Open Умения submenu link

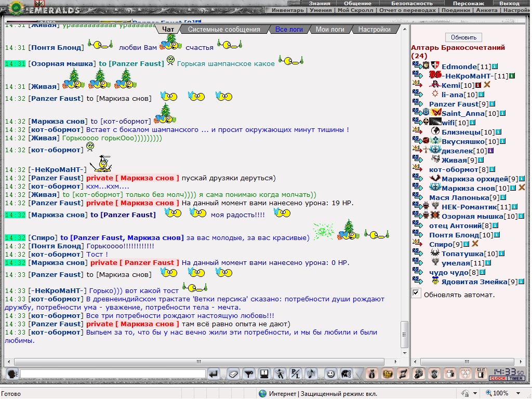point(321,10)
